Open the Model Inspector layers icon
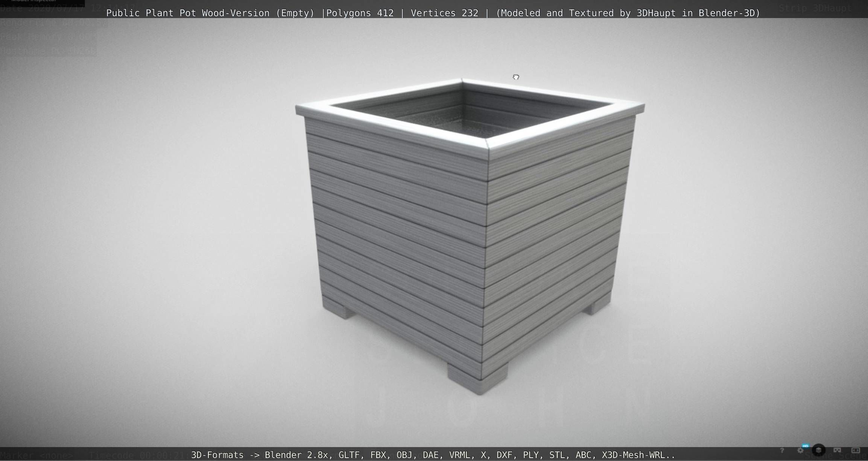Image resolution: width=868 pixels, height=461 pixels. (x=819, y=450)
